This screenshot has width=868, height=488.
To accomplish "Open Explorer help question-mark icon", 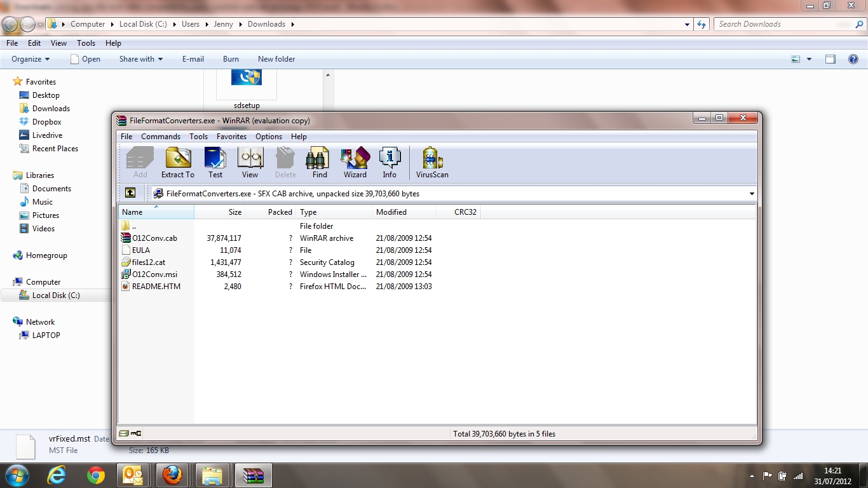I will tap(853, 59).
